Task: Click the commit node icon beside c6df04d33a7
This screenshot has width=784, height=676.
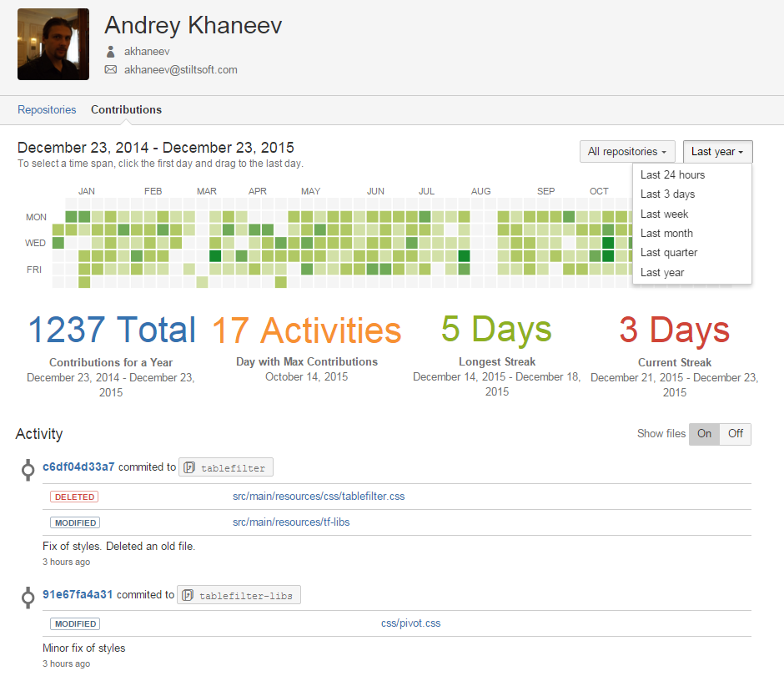Action: (x=28, y=469)
